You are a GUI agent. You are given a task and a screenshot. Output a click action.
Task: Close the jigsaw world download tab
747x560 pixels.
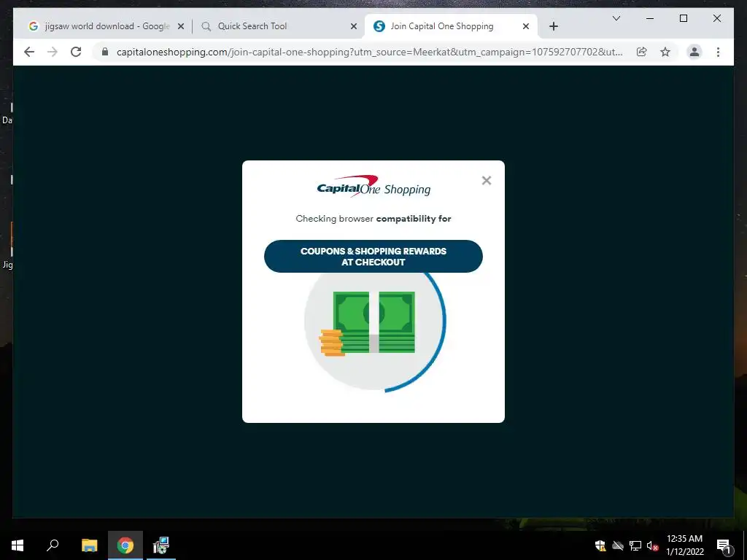tap(181, 26)
